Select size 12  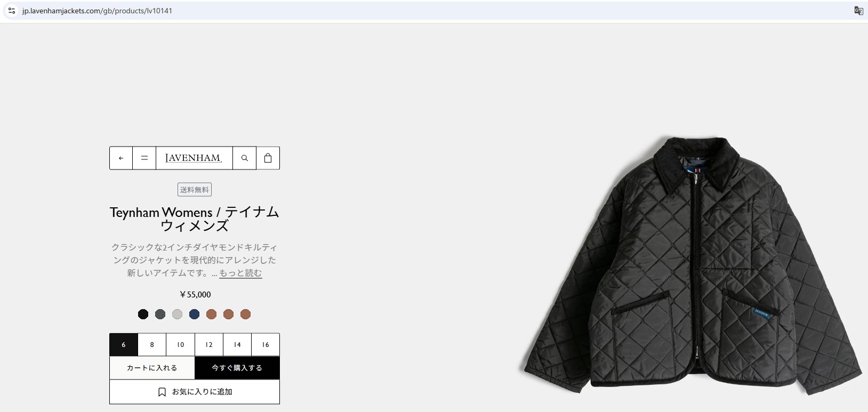pos(209,345)
